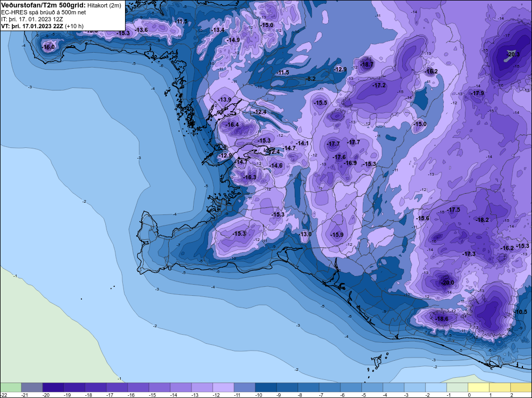532x398 pixels.
Task: Select the -18.7 temperature value
Action: (367, 64)
